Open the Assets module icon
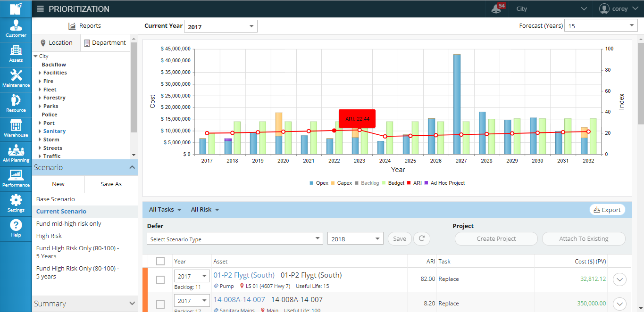Viewport: 644px width, 312px height. (16, 54)
